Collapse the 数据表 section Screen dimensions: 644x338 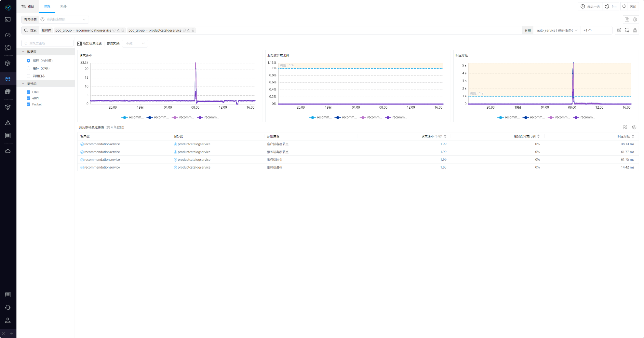pyautogui.click(x=23, y=52)
